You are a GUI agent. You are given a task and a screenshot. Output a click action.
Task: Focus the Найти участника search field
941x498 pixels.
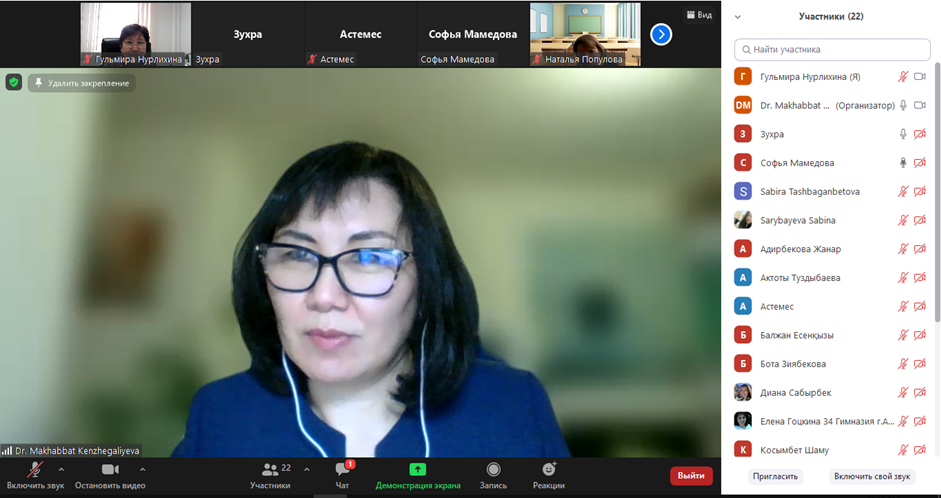tap(832, 50)
